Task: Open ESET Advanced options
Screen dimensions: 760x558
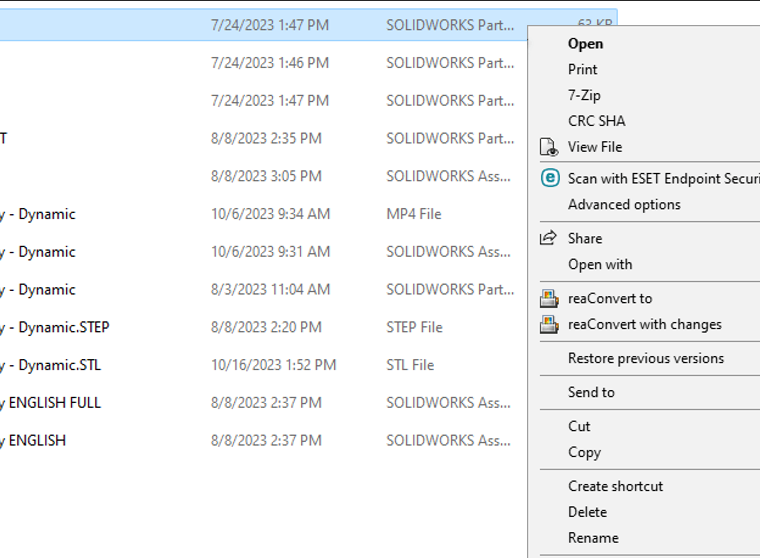Action: point(624,205)
